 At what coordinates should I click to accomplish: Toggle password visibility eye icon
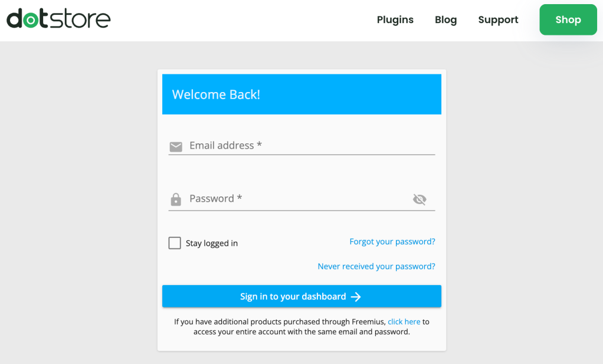point(420,199)
